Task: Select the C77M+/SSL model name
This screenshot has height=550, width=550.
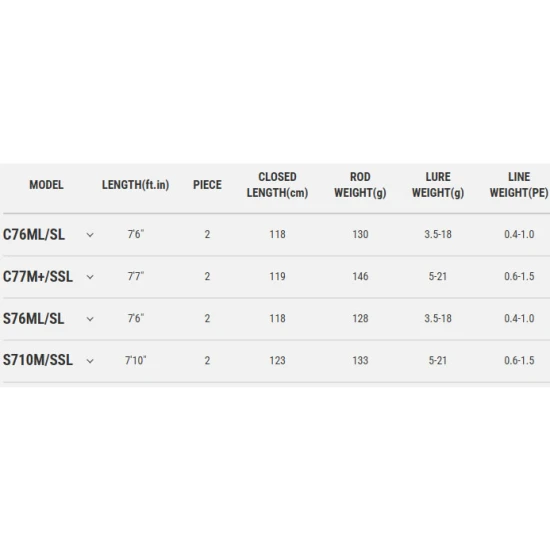Action: [38, 277]
